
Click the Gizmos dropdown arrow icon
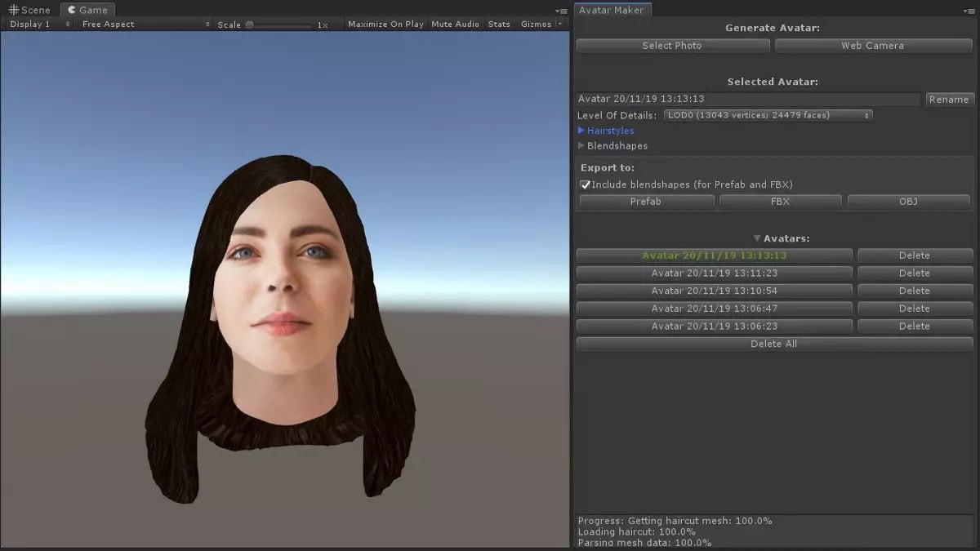pos(560,24)
